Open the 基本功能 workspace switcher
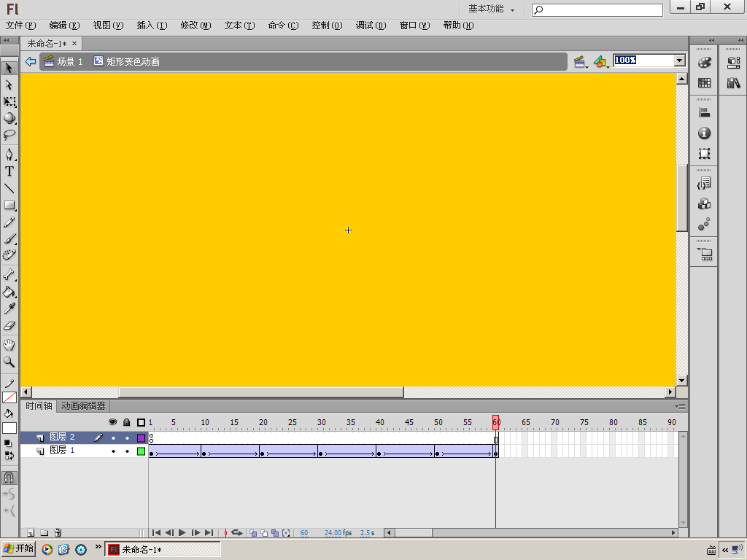This screenshot has height=560, width=747. [491, 9]
